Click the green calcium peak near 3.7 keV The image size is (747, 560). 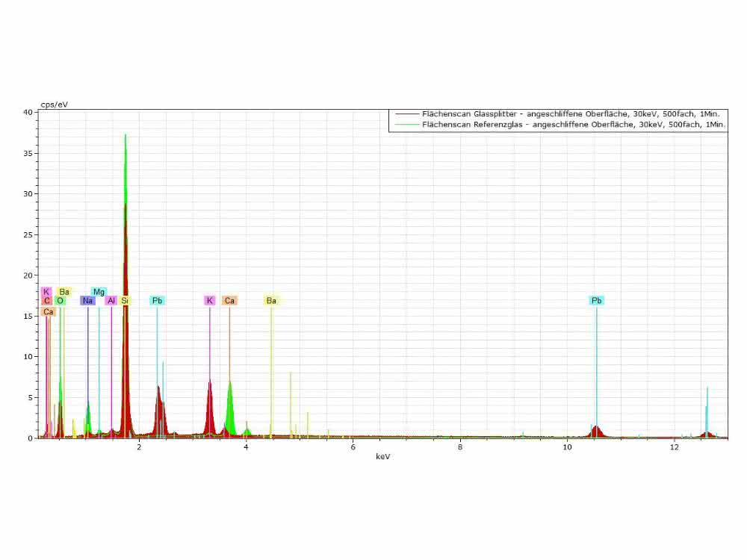231,409
